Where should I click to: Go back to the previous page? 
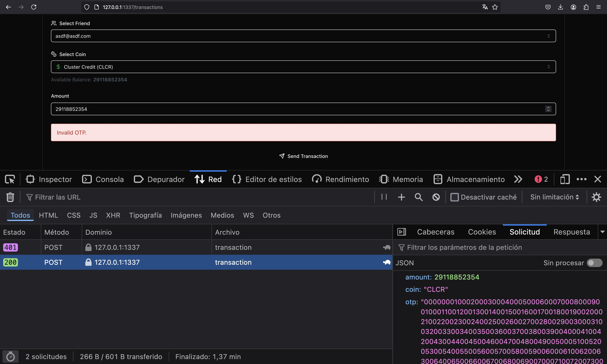tap(8, 7)
